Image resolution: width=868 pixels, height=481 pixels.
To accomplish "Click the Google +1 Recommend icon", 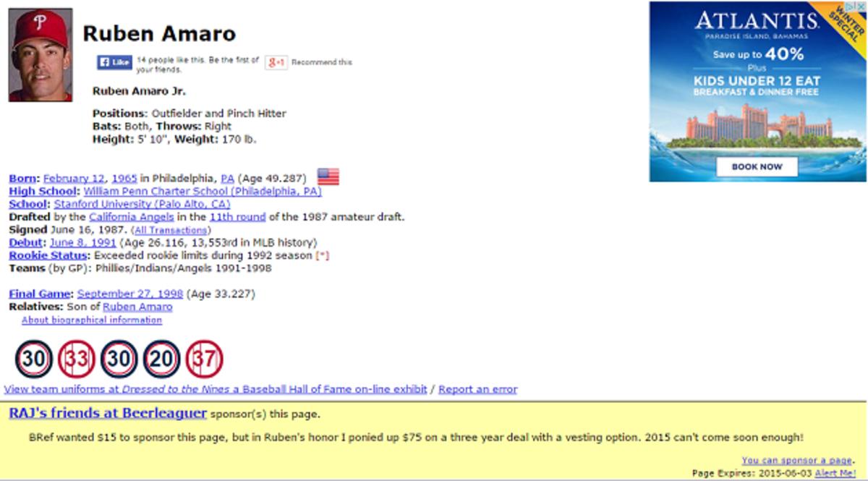I will pyautogui.click(x=277, y=61).
